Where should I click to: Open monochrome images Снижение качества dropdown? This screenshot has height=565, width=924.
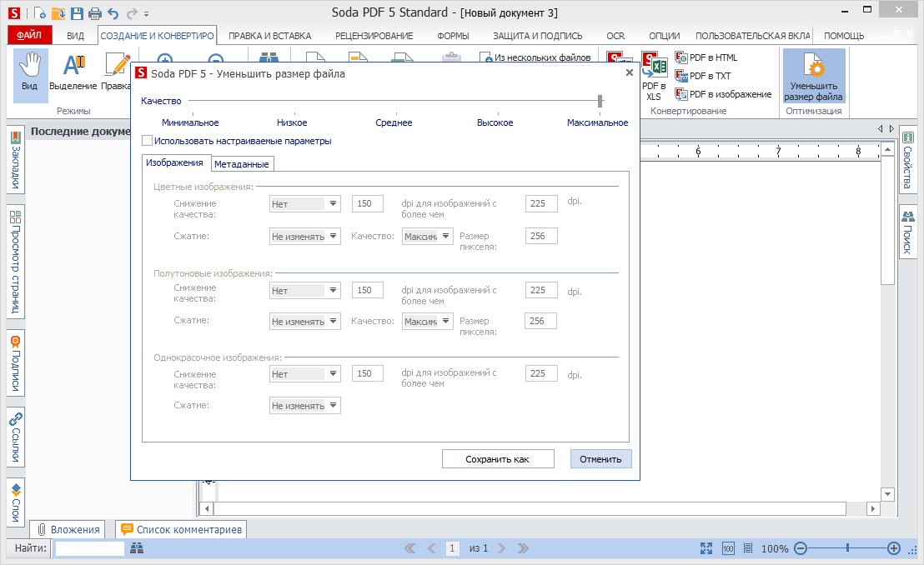(304, 373)
